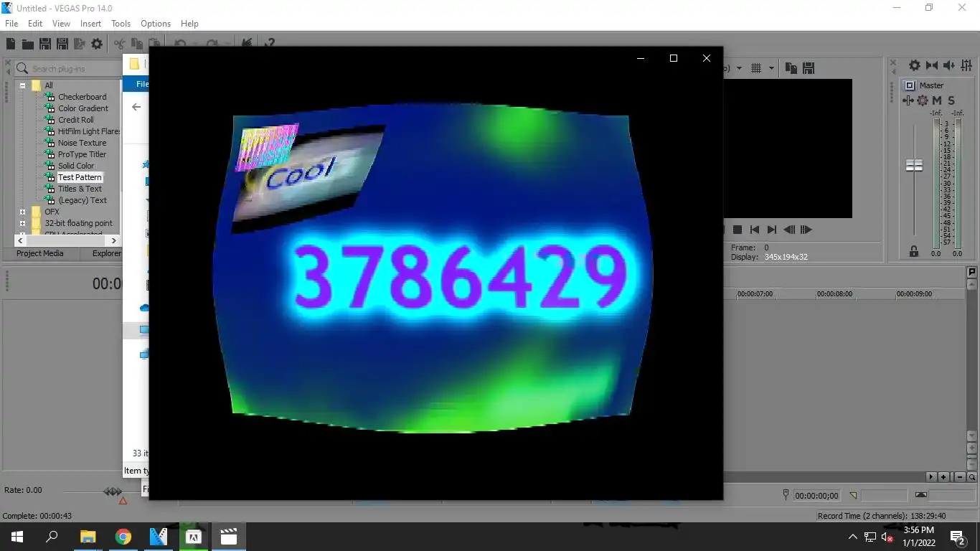This screenshot has height=551, width=980.
Task: Click the clapperboard app on taskbar
Action: (229, 537)
